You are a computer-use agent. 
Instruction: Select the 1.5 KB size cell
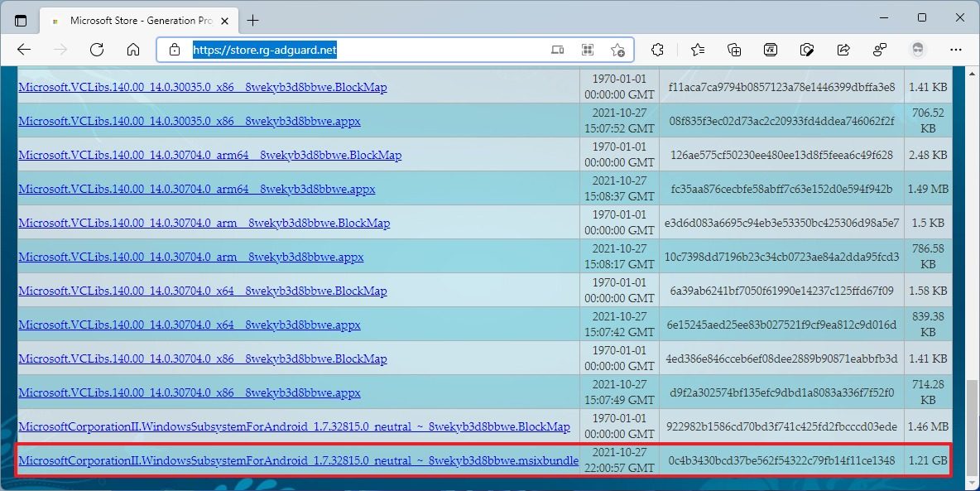click(928, 223)
